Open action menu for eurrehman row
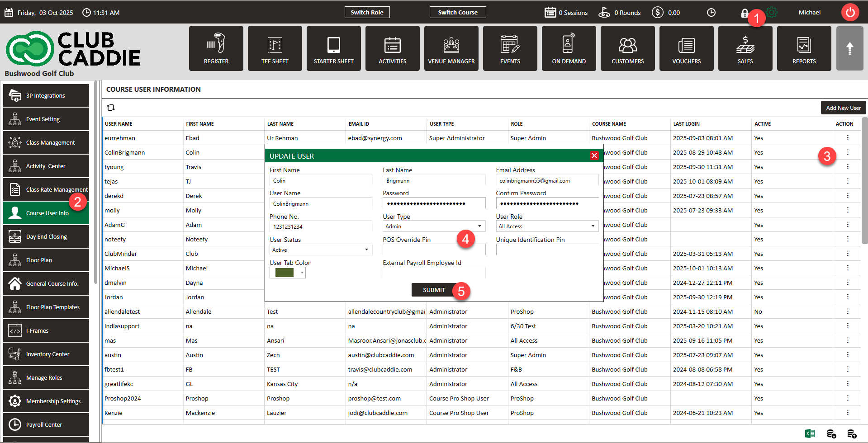868x443 pixels. pyautogui.click(x=847, y=138)
